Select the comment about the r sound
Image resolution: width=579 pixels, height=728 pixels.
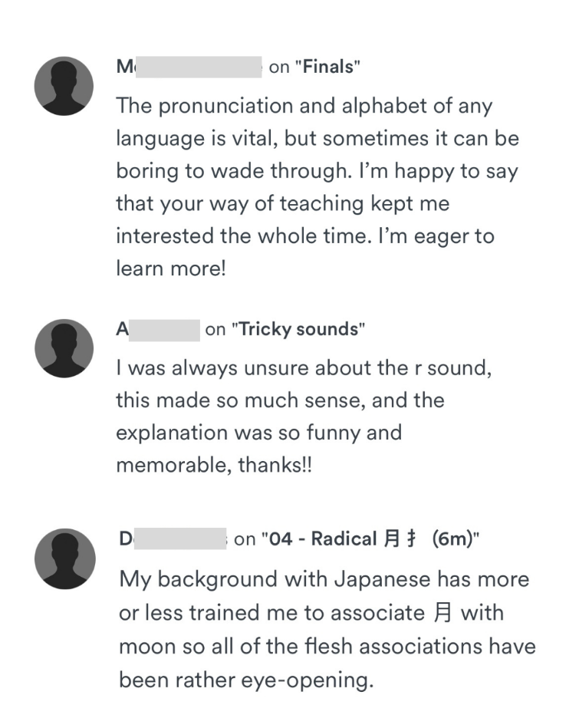click(x=304, y=417)
